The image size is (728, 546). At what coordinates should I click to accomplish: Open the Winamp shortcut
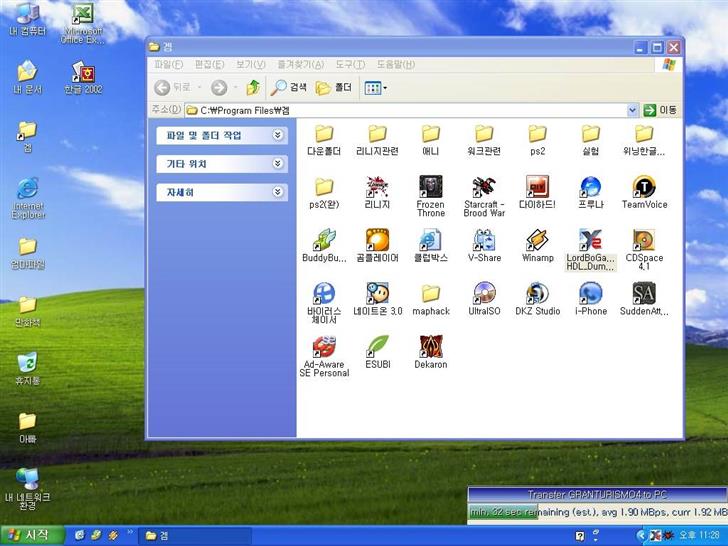click(x=537, y=246)
